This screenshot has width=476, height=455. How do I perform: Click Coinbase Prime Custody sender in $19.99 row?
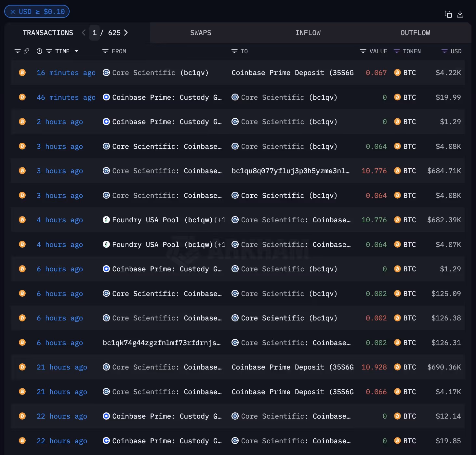coord(167,97)
